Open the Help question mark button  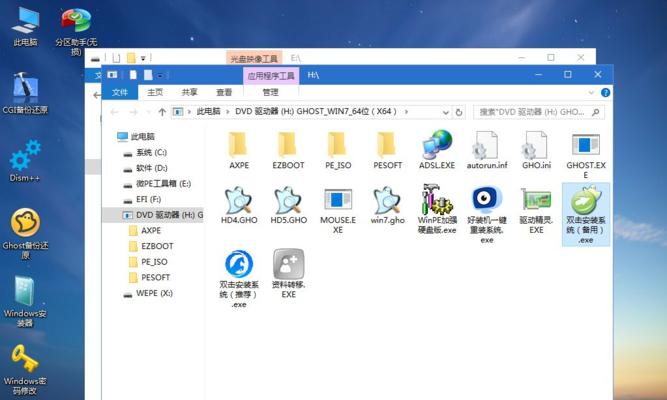coord(605,92)
